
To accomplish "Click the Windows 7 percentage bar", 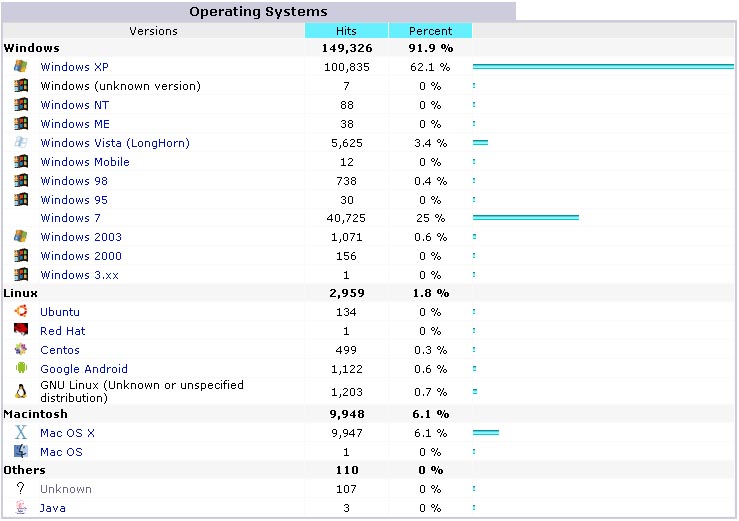I will [x=526, y=217].
